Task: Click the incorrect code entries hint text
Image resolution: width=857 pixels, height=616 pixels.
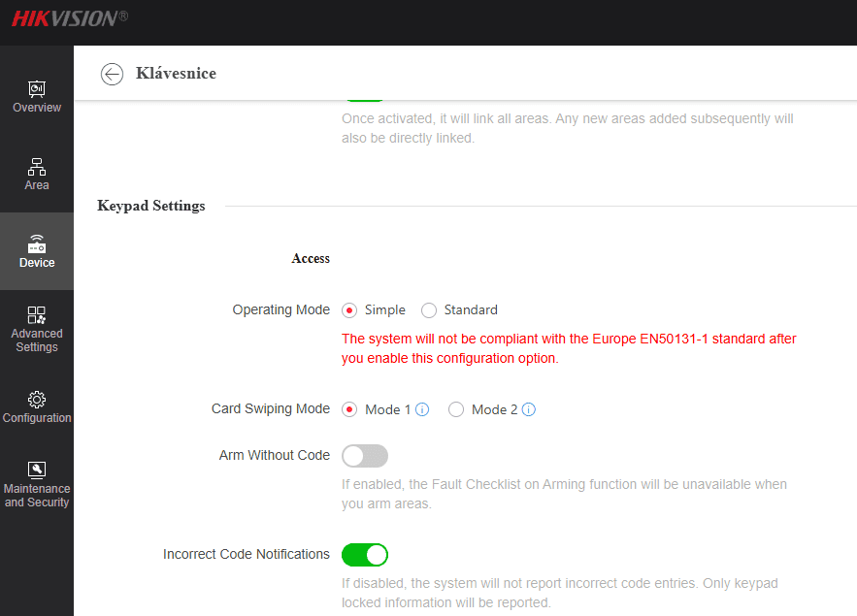Action: [560, 593]
